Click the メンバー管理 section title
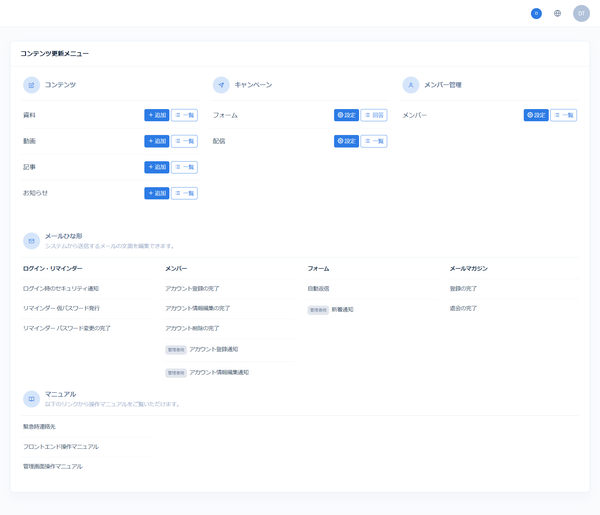Image resolution: width=600 pixels, height=515 pixels. tap(443, 85)
